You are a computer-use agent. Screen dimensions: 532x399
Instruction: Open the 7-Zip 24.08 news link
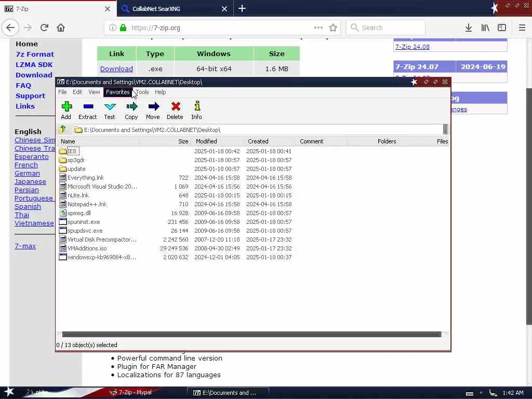tap(412, 47)
